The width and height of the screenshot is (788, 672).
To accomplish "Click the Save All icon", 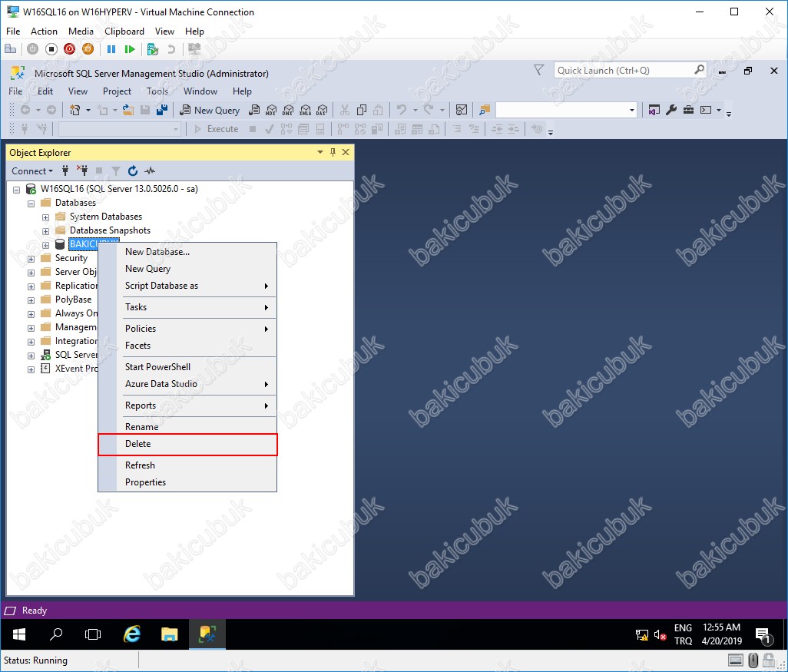I will coord(162,110).
